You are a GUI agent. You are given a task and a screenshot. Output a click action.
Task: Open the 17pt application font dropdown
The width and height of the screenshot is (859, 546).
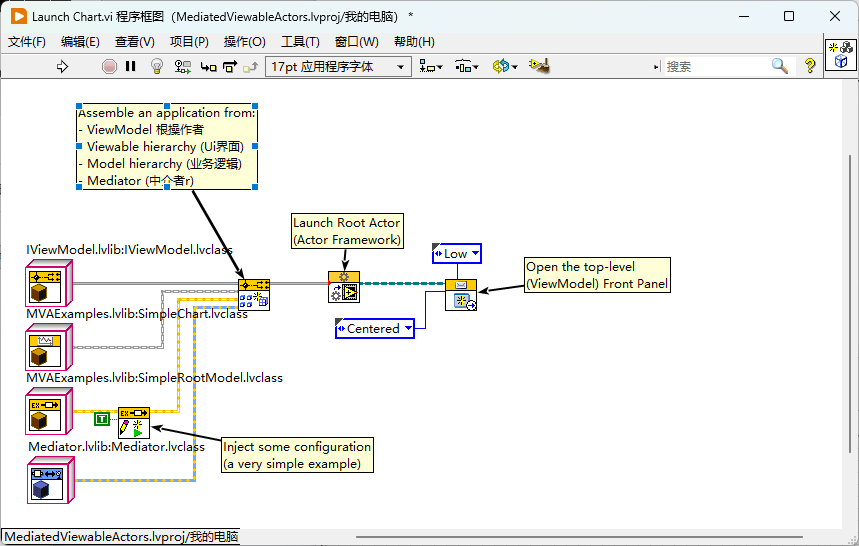point(338,67)
